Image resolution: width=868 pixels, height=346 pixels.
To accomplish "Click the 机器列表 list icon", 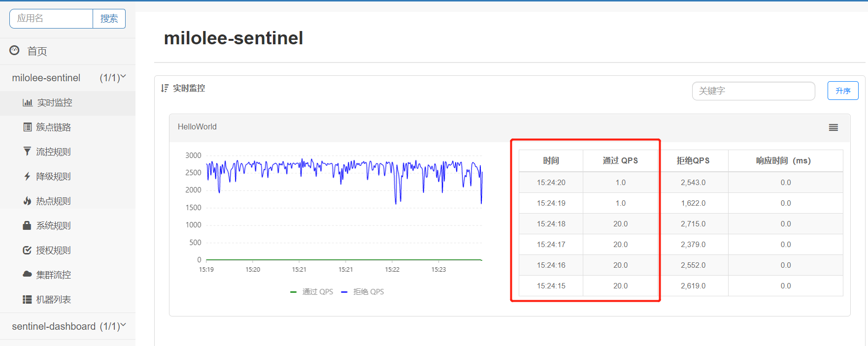I will point(27,299).
